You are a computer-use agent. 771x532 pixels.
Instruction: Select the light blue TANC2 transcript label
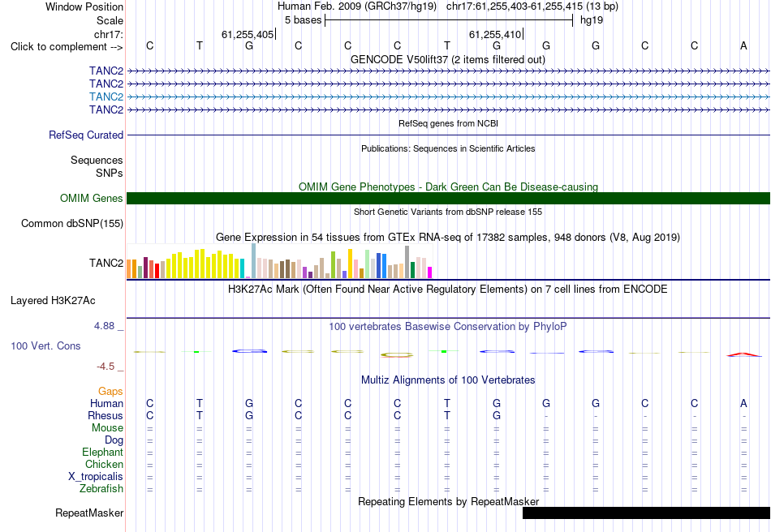[x=106, y=97]
